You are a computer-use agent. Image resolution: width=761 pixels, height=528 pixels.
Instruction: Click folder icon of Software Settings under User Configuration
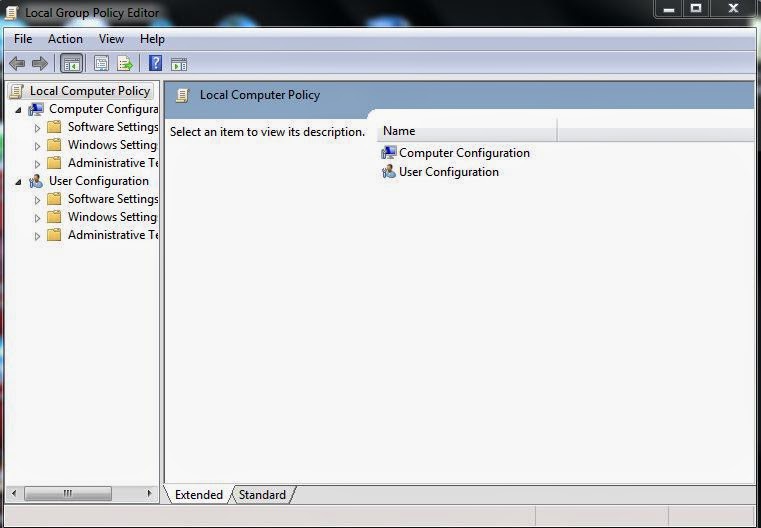click(54, 199)
